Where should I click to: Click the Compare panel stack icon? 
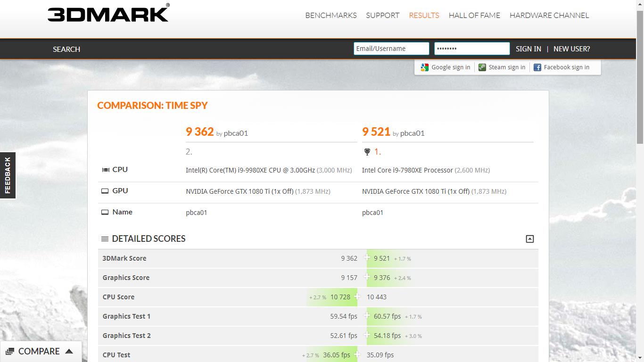click(10, 352)
